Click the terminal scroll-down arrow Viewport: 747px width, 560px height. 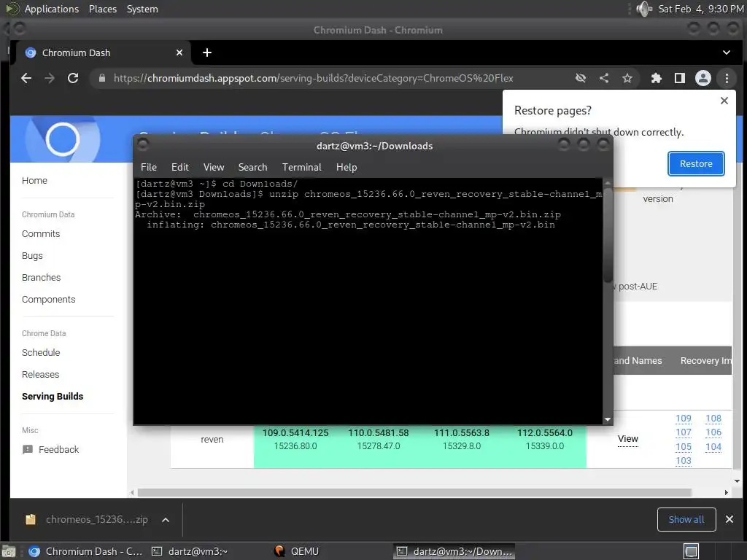(608, 419)
